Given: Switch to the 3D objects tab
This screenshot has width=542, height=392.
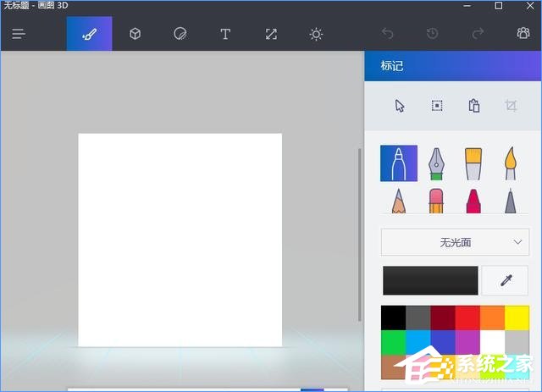Looking at the screenshot, I should [x=135, y=34].
